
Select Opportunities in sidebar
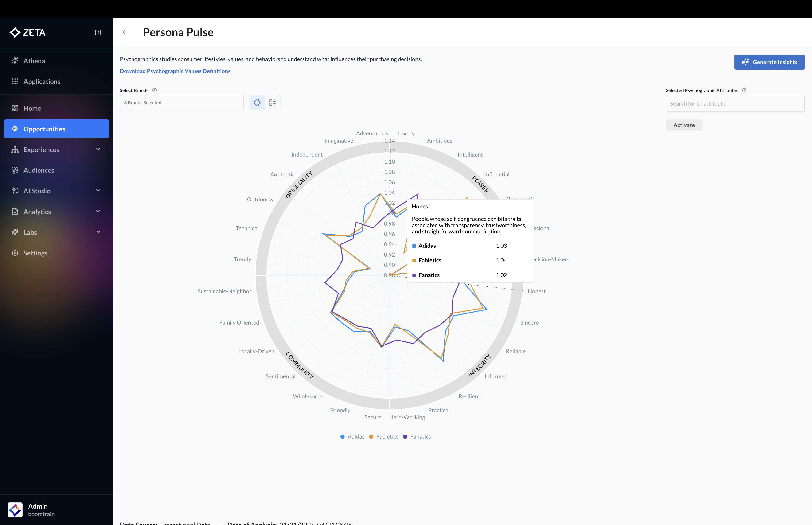click(56, 129)
